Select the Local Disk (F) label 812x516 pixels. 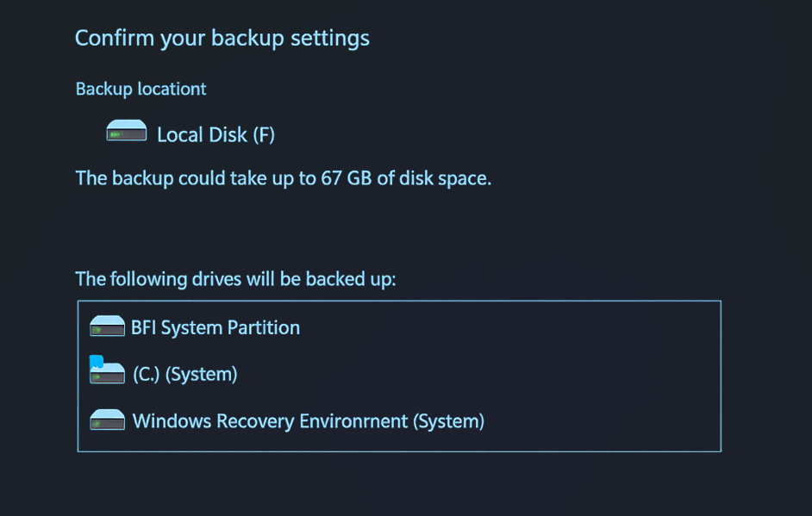(x=215, y=134)
